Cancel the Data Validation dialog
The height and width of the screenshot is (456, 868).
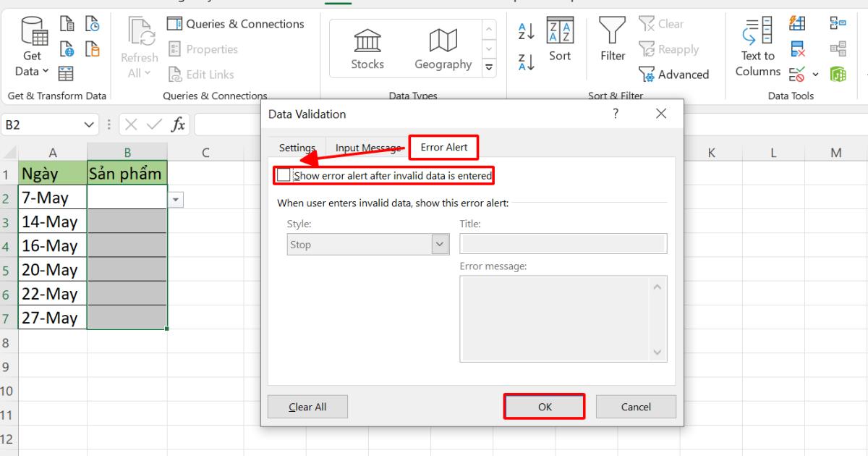(x=636, y=406)
